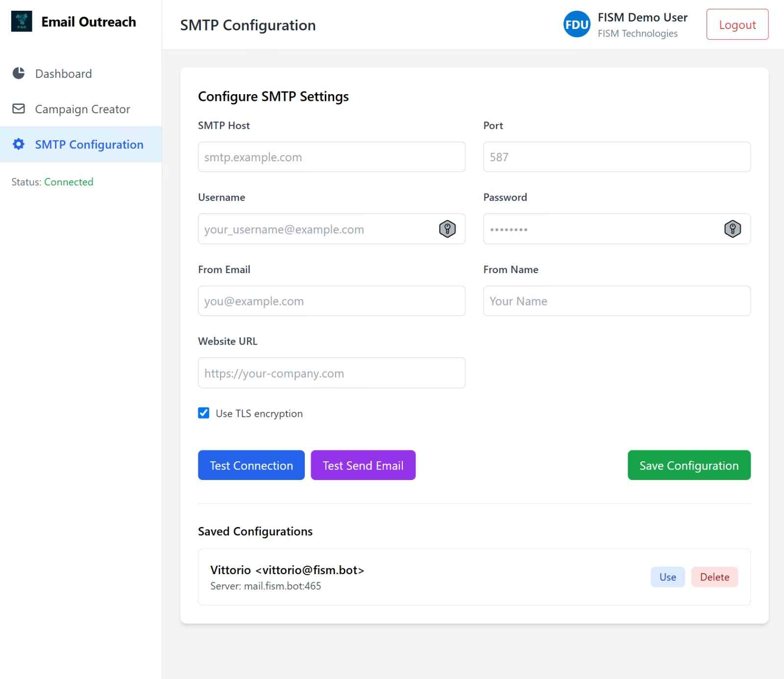Image resolution: width=784 pixels, height=679 pixels.
Task: Toggle the Use TLS encryption checkbox
Action: (x=204, y=413)
